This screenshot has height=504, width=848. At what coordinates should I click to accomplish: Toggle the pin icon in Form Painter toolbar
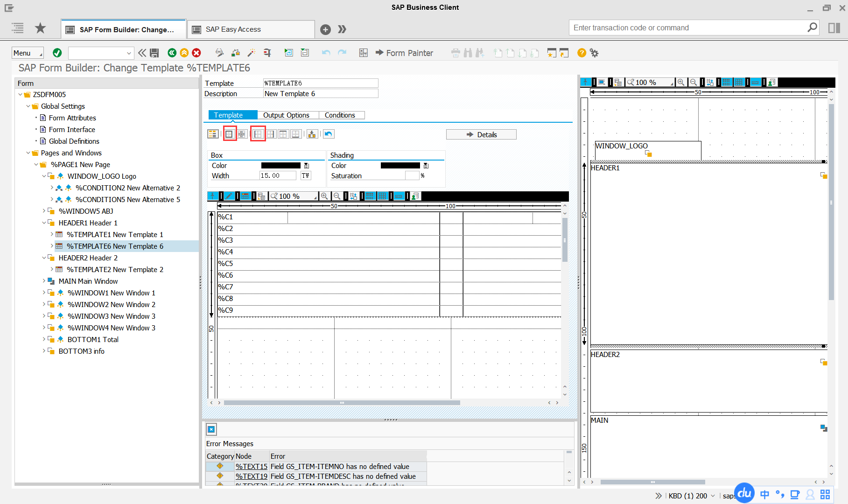[x=586, y=82]
